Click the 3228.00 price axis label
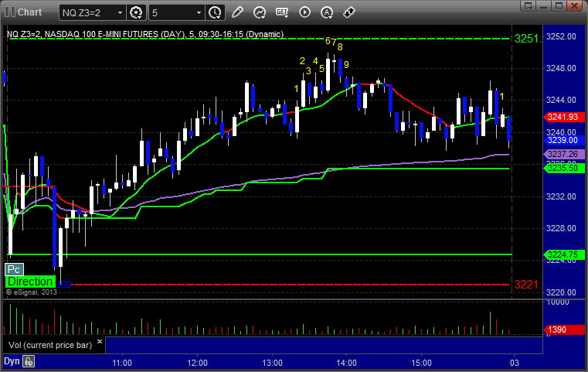588x372 pixels. click(x=561, y=228)
